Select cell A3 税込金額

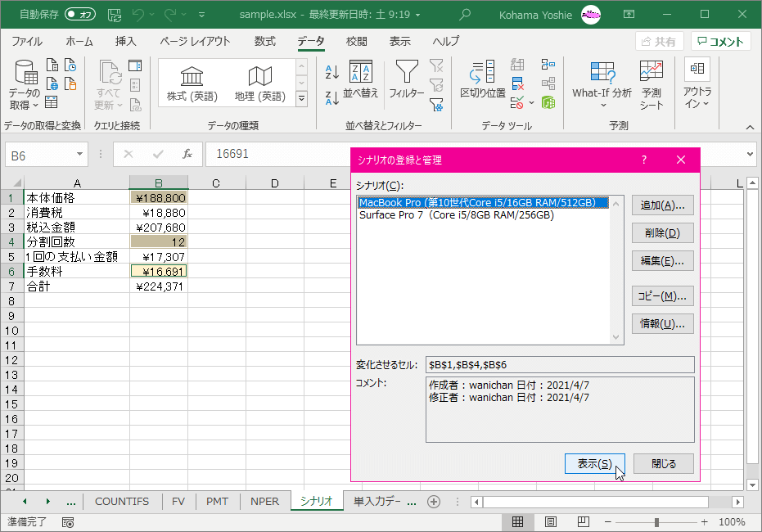pyautogui.click(x=77, y=228)
